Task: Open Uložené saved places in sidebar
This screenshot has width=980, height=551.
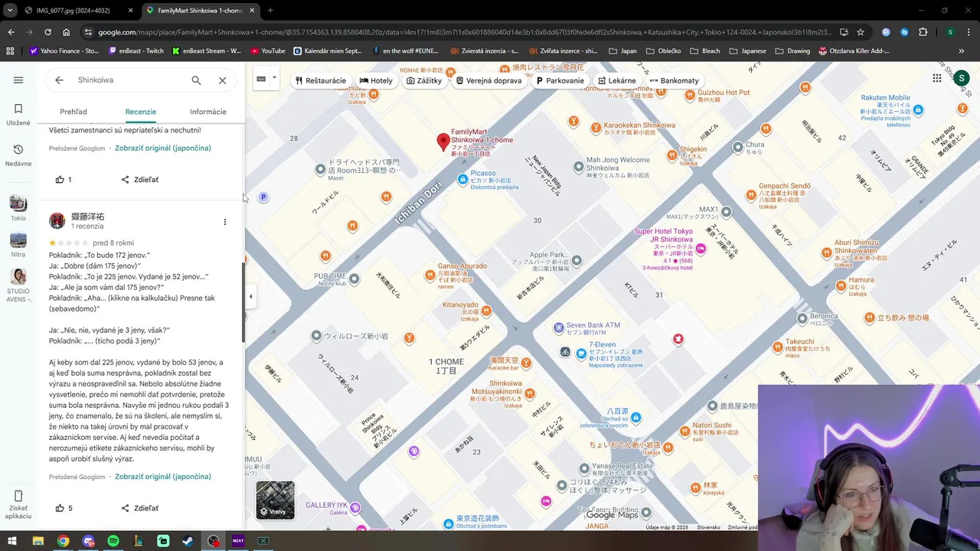Action: [x=18, y=114]
